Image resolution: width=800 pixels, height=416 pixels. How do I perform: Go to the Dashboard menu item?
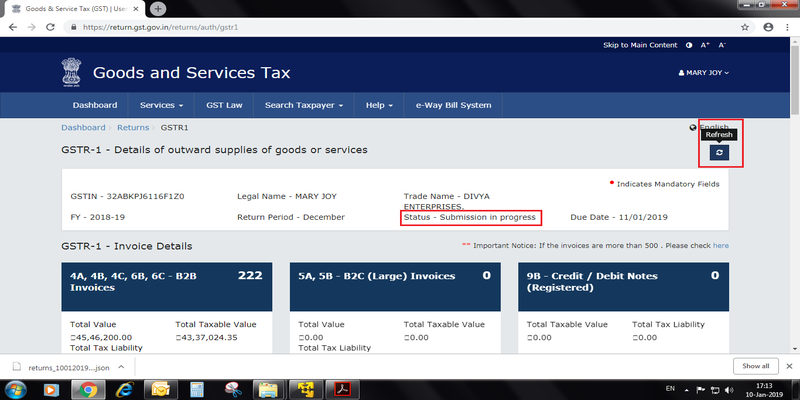click(95, 105)
